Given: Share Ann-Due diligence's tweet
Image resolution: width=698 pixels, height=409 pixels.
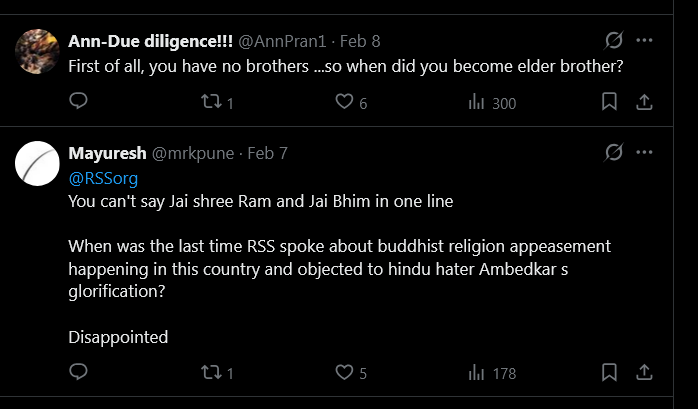Looking at the screenshot, I should (x=645, y=102).
